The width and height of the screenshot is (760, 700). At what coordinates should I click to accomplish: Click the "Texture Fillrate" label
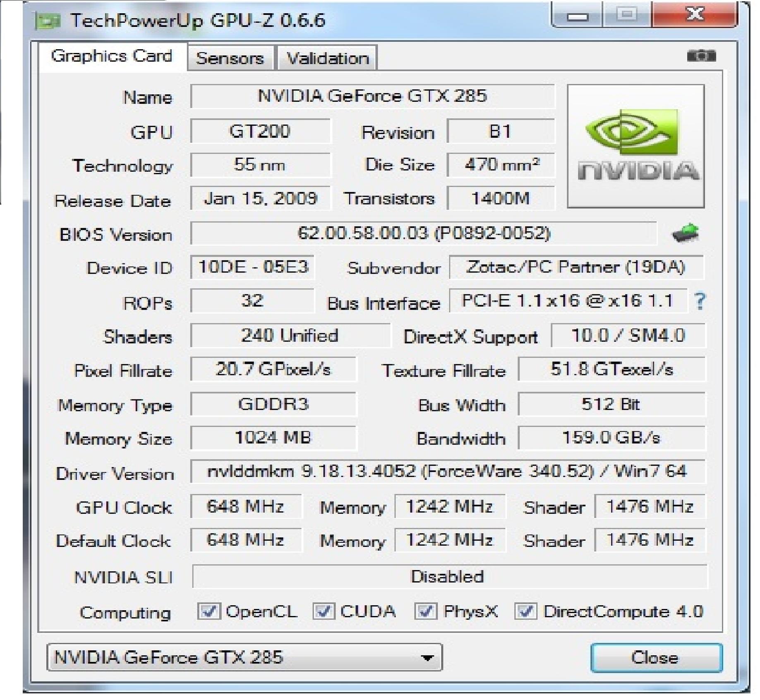pyautogui.click(x=444, y=370)
